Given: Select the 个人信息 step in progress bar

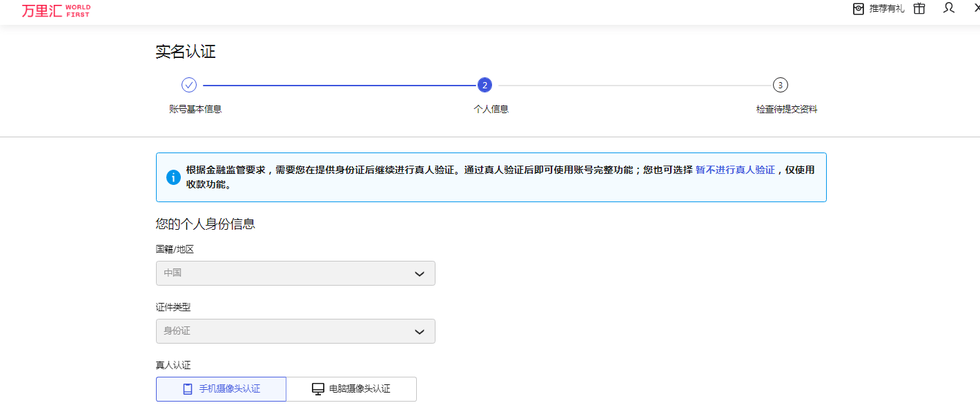Looking at the screenshot, I should [484, 85].
